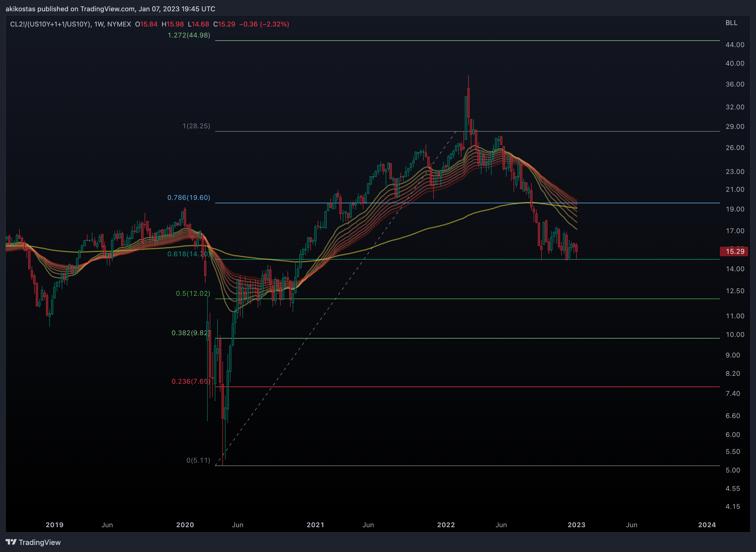Click the change value −0.36 (−2.32%)
Image resolution: width=756 pixels, height=552 pixels.
[x=264, y=24]
